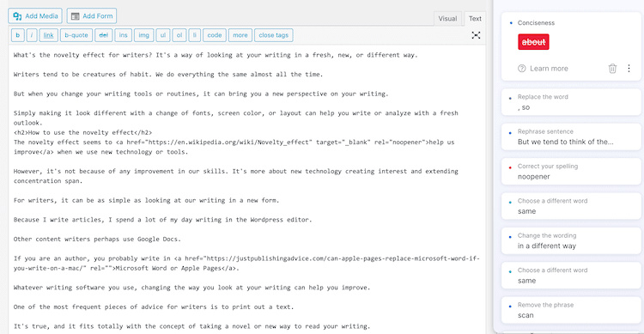644x334 pixels.
Task: Insert an img tag
Action: (143, 35)
